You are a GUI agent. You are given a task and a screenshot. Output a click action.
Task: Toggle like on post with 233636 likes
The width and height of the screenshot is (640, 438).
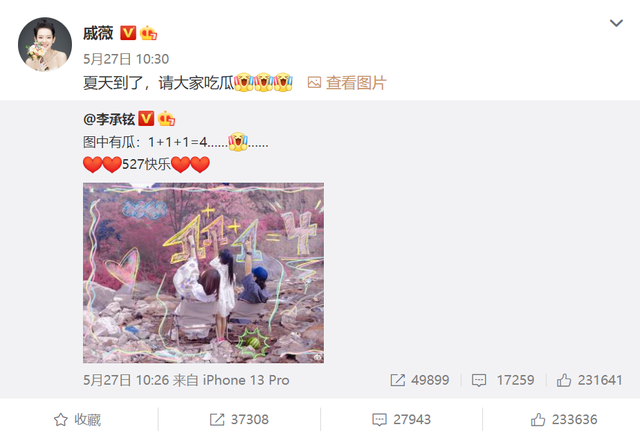[564, 420]
